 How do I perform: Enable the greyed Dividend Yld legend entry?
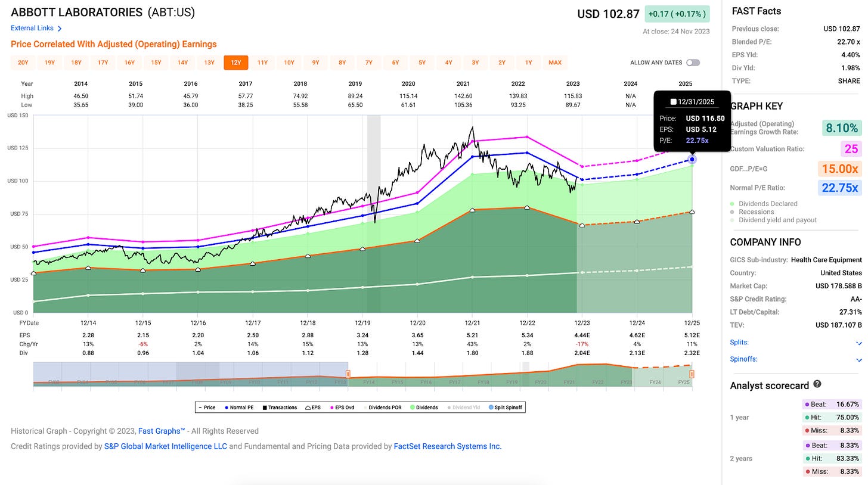[x=464, y=408]
